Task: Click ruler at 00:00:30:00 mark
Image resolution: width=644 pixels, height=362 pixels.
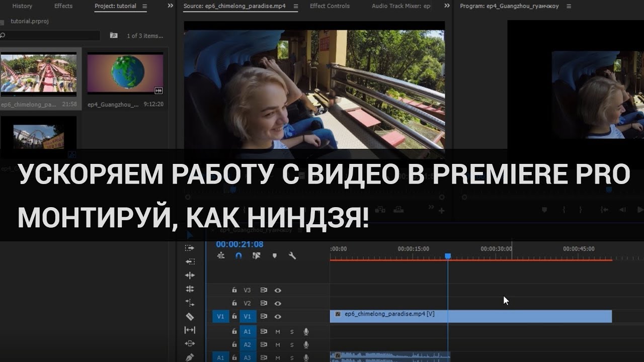Action: click(x=496, y=249)
